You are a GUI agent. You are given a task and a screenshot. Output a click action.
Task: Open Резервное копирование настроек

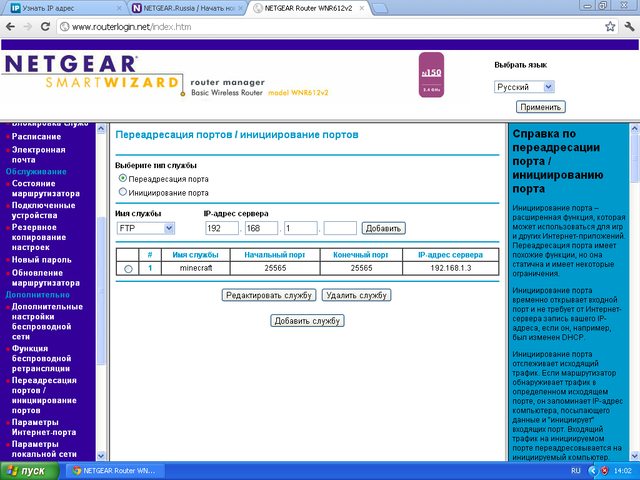coord(38,237)
